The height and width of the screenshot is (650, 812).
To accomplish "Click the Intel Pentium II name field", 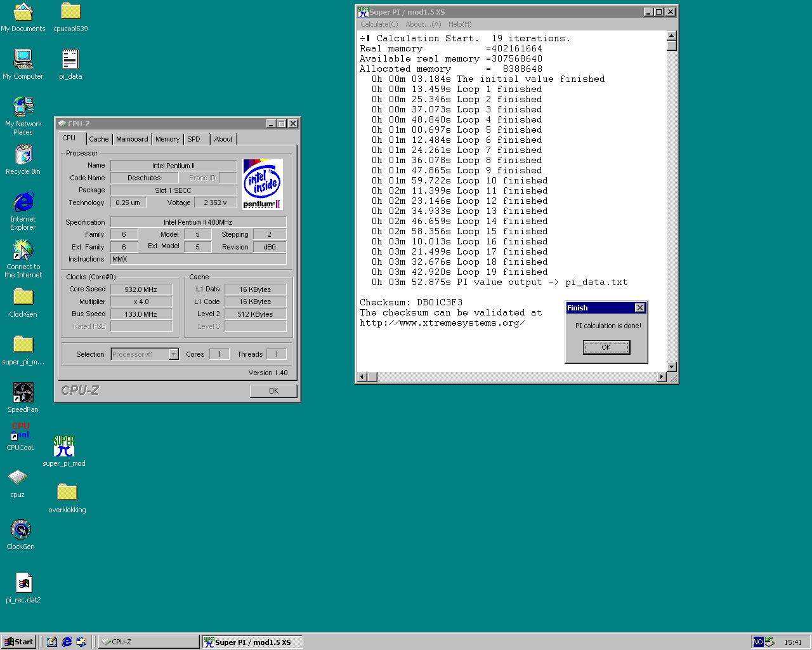I will point(173,166).
